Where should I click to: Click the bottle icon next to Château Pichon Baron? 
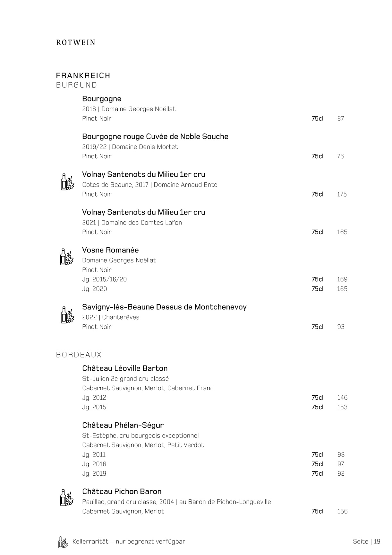67,498
